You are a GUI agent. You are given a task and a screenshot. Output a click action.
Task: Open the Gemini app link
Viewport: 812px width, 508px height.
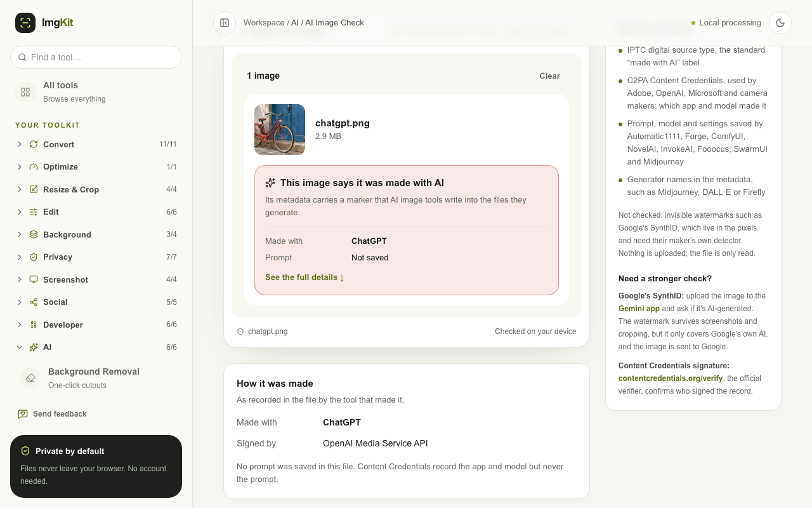(x=639, y=309)
